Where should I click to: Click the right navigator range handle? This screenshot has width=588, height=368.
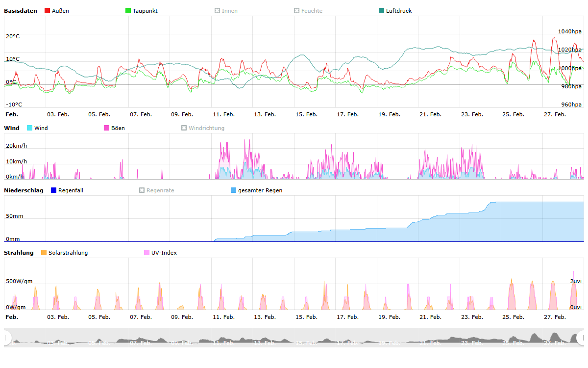581,338
